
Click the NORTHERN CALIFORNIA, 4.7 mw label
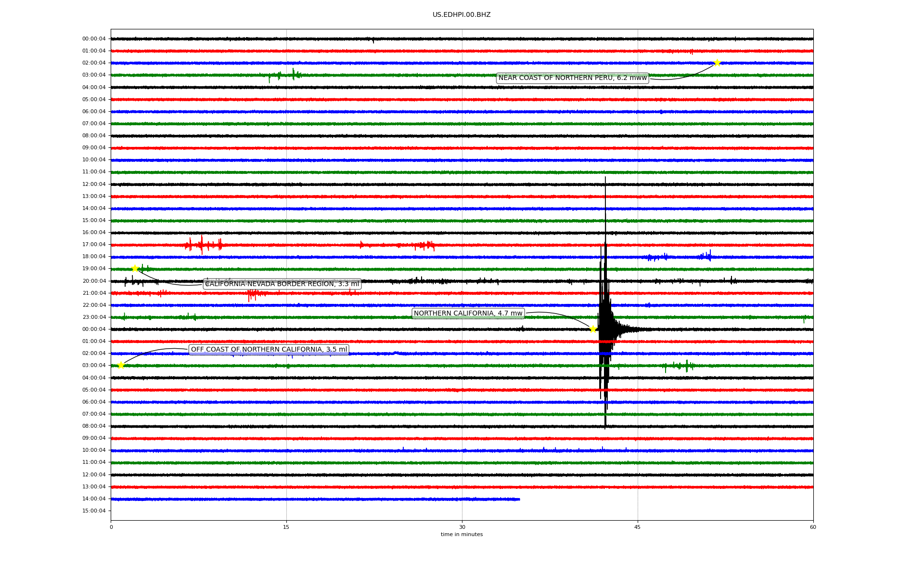[468, 314]
